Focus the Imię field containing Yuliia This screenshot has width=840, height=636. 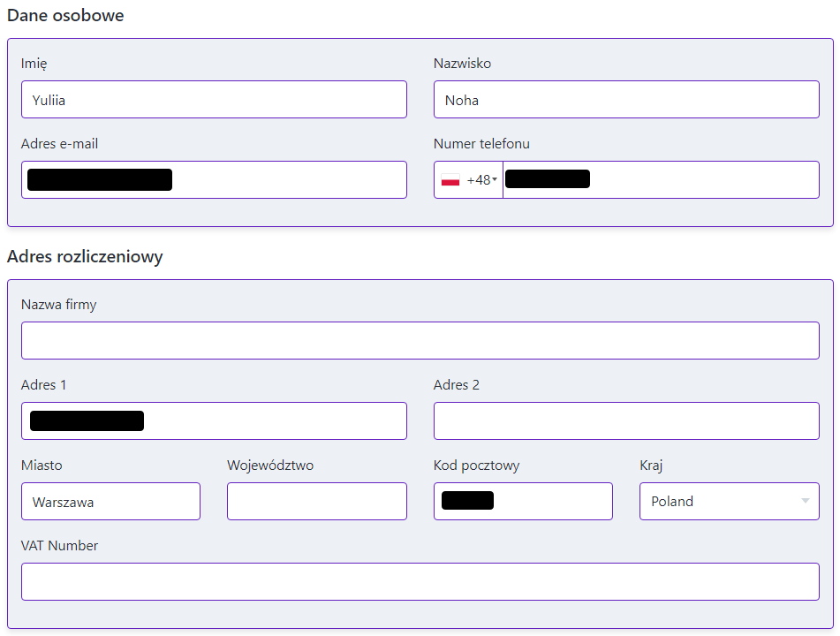click(x=214, y=100)
